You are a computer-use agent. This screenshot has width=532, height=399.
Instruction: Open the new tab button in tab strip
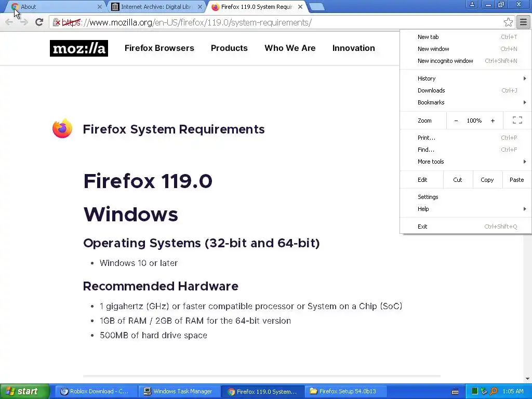(317, 7)
